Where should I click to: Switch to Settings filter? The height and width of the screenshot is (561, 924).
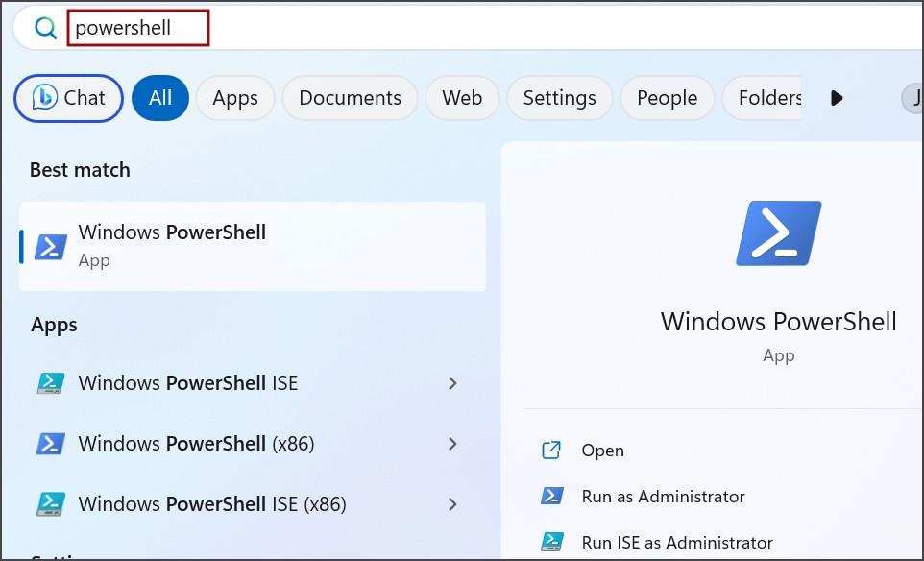[559, 98]
